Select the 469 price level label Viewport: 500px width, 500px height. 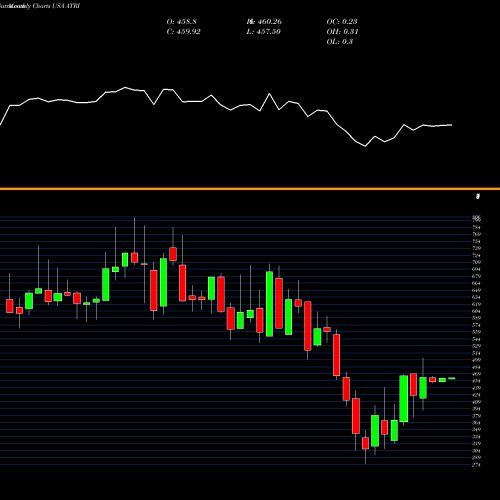click(x=476, y=374)
